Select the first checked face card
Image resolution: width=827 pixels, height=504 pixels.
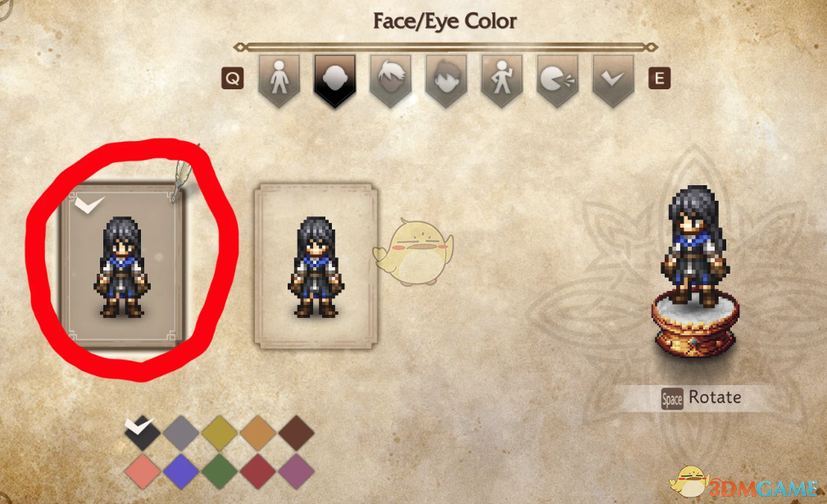pos(123,266)
